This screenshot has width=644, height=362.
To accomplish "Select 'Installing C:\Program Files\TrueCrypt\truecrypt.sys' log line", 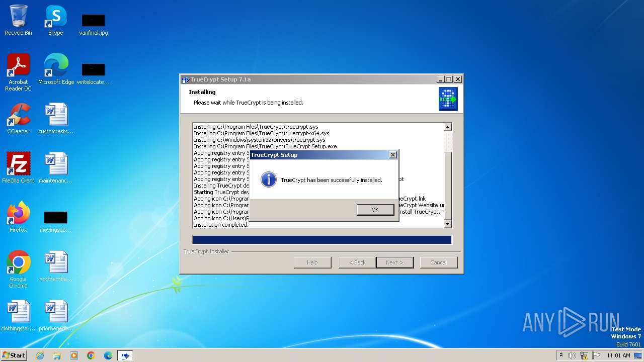I will 256,127.
